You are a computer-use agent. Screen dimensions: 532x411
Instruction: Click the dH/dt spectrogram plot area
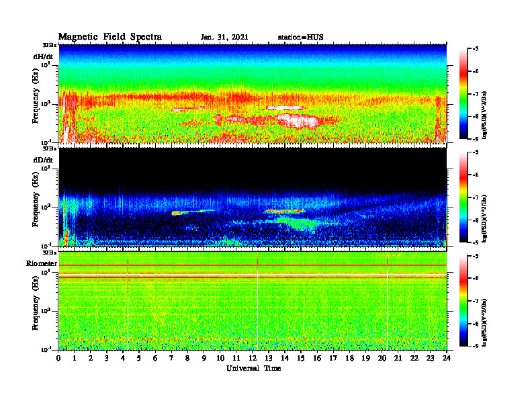253,93
